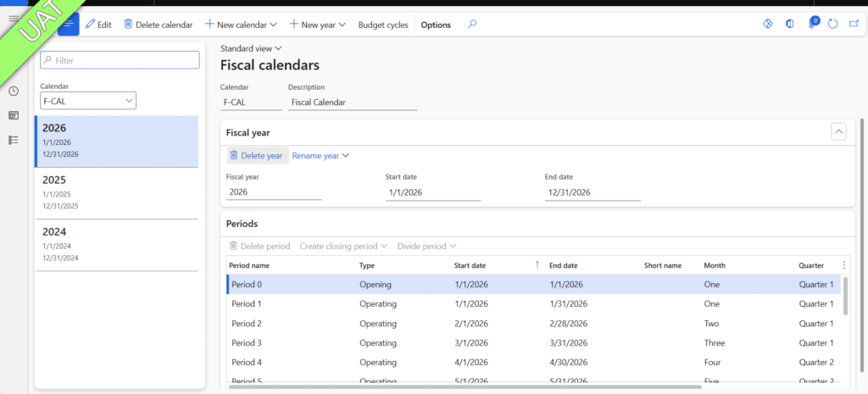Click the Periods section header
868x394 pixels.
coord(242,224)
